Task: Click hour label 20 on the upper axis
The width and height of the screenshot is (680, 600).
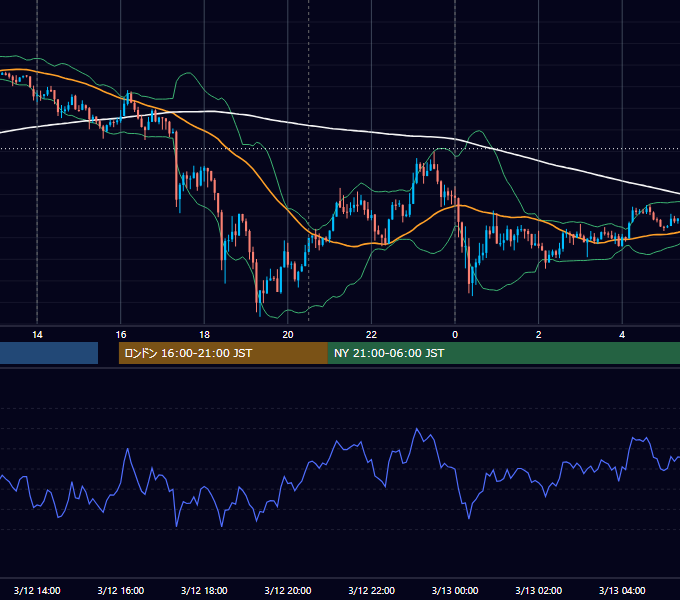Action: point(288,335)
